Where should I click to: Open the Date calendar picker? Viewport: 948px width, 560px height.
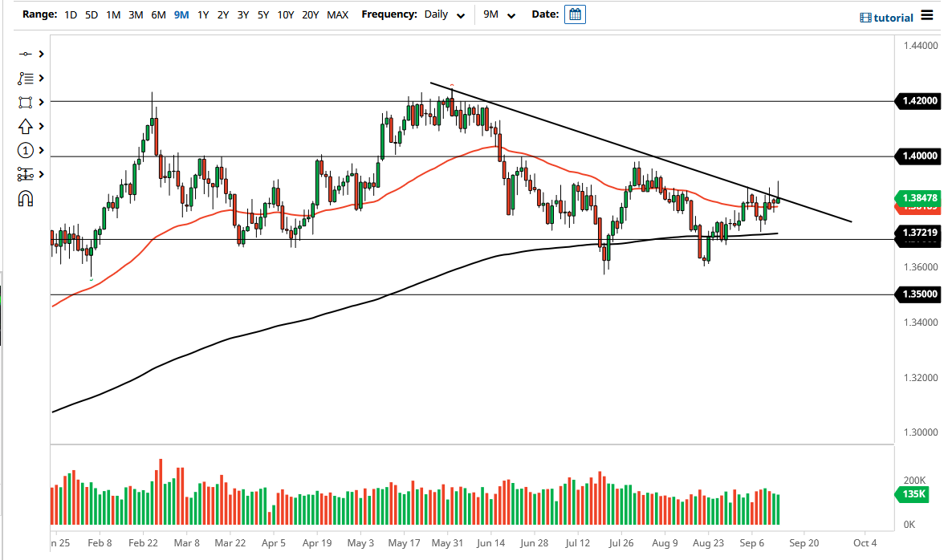pos(575,14)
